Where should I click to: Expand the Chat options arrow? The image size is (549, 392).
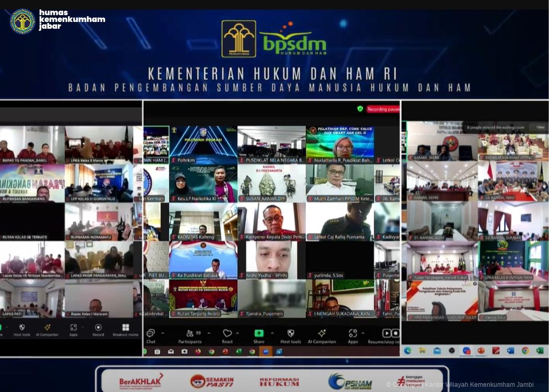(163, 333)
